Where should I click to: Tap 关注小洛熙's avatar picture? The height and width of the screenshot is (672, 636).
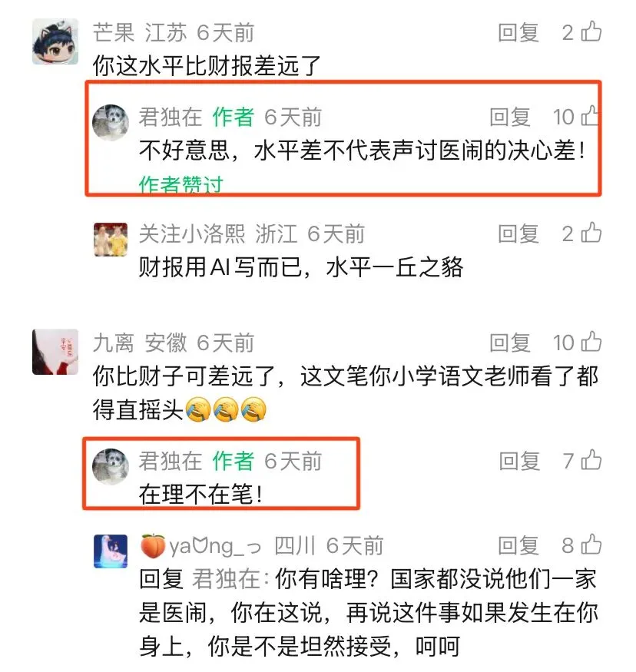pyautogui.click(x=111, y=240)
